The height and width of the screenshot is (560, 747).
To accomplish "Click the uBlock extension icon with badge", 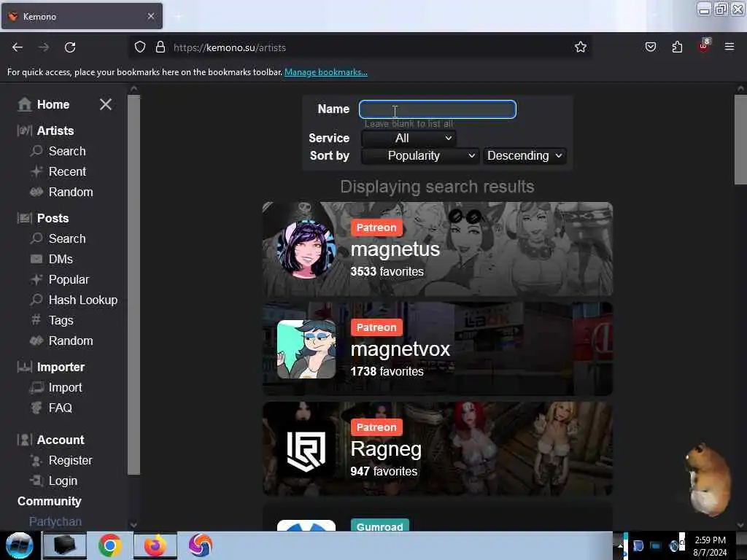I will [x=704, y=46].
